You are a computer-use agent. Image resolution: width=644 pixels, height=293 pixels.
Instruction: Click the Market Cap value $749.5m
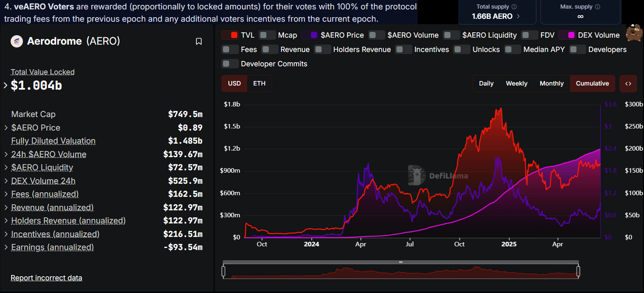(185, 114)
